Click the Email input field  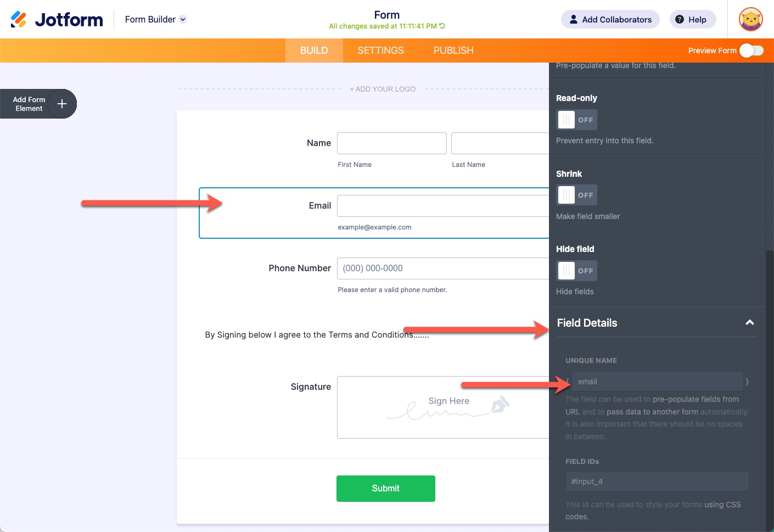[x=443, y=206]
